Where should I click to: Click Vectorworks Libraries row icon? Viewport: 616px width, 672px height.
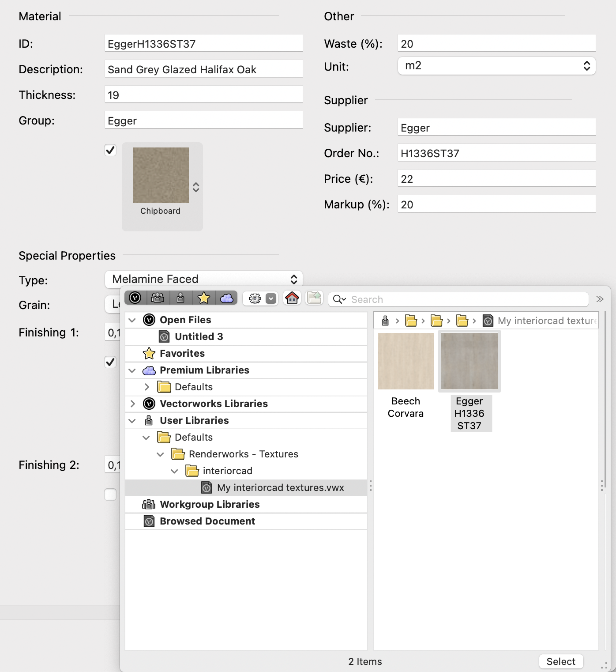(149, 404)
